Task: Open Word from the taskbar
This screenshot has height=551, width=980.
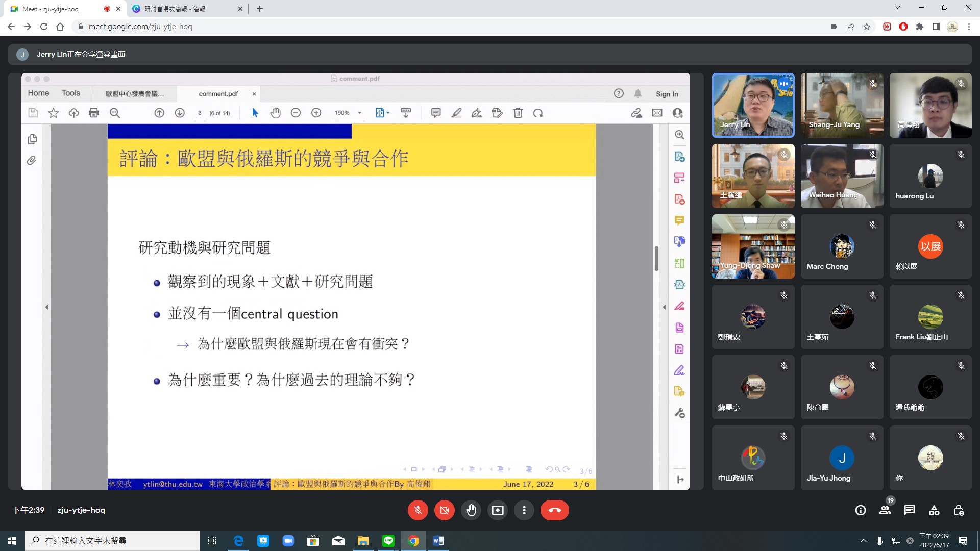Action: pyautogui.click(x=438, y=541)
